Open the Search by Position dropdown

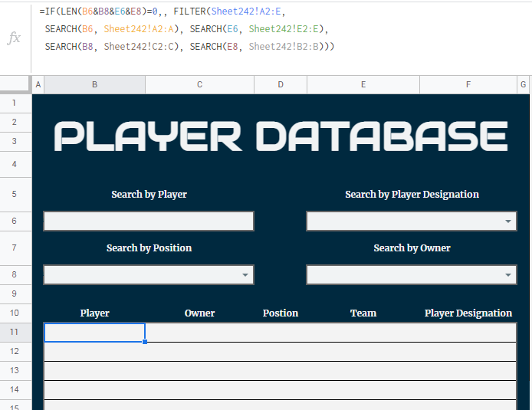point(245,274)
